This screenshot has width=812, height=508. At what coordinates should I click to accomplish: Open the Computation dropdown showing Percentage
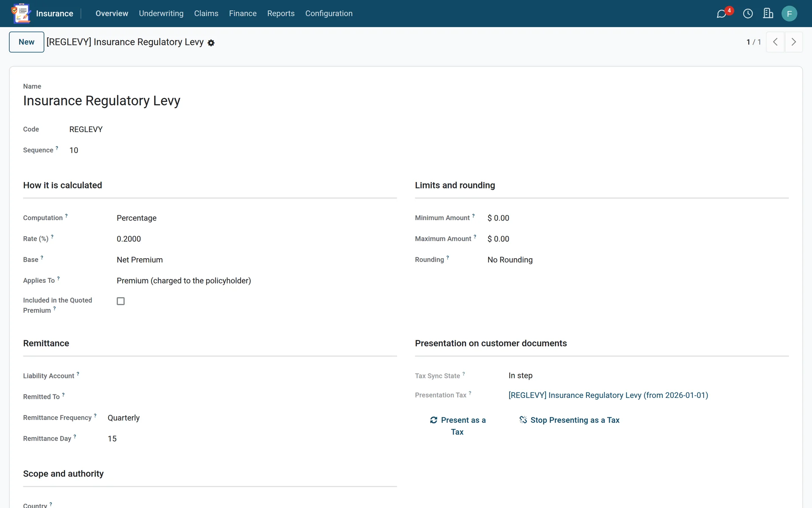[x=256, y=218]
